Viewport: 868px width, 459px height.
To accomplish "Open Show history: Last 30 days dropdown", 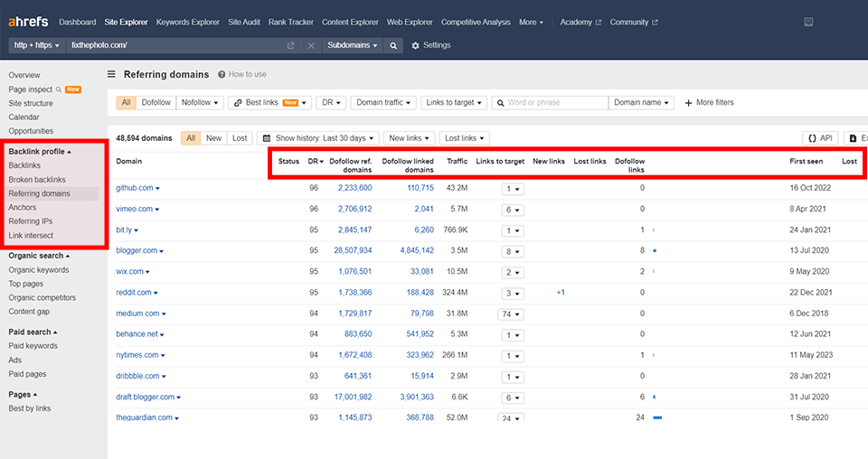I will point(316,138).
